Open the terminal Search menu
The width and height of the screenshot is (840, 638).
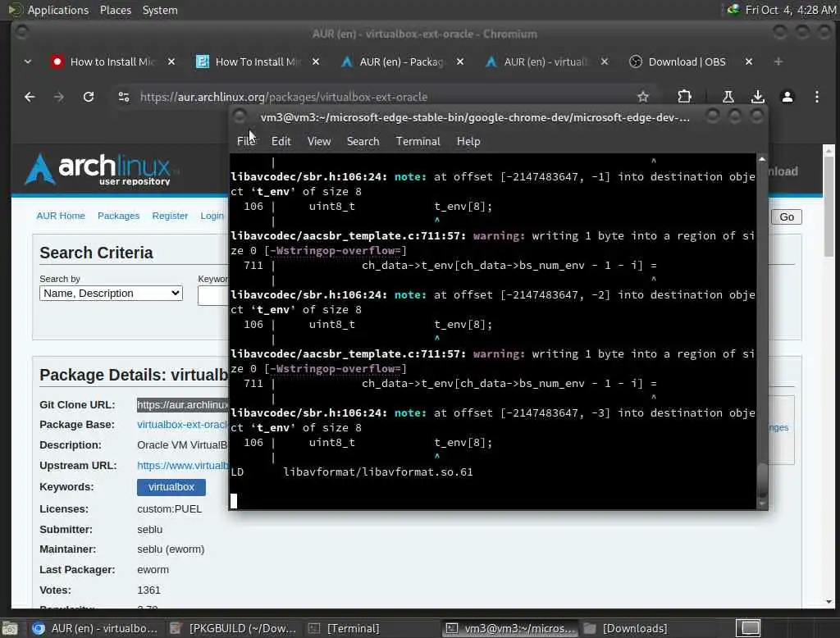coord(363,141)
